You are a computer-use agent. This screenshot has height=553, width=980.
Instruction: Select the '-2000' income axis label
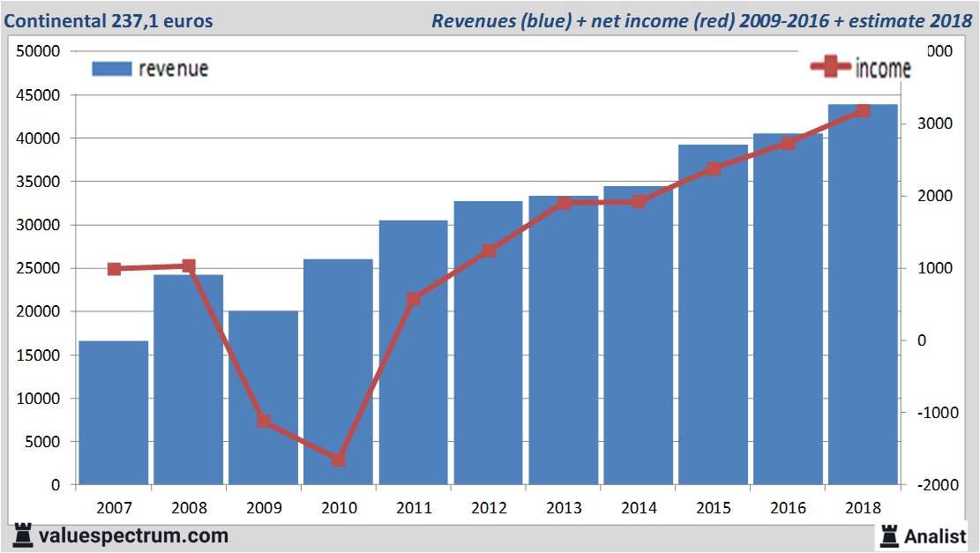coord(938,485)
